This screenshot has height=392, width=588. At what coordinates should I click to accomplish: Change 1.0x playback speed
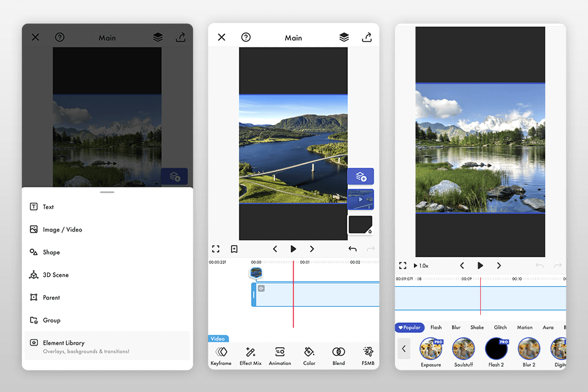421,266
